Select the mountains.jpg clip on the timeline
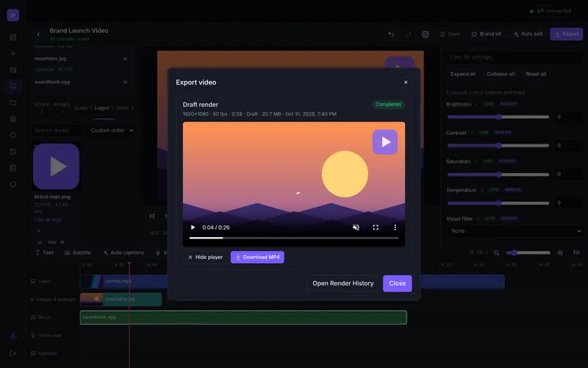This screenshot has height=368, width=588. tap(121, 300)
